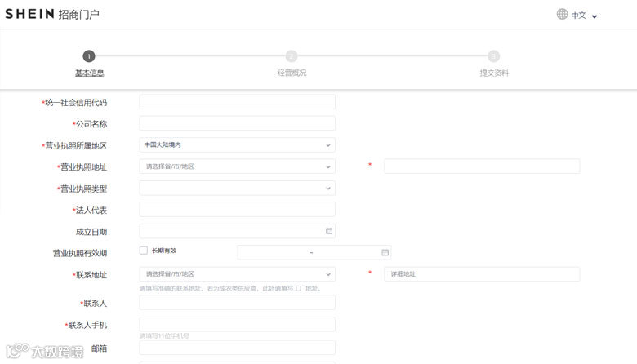The width and height of the screenshot is (637, 364).
Task: Click the 提交资料 step label
Action: [494, 73]
